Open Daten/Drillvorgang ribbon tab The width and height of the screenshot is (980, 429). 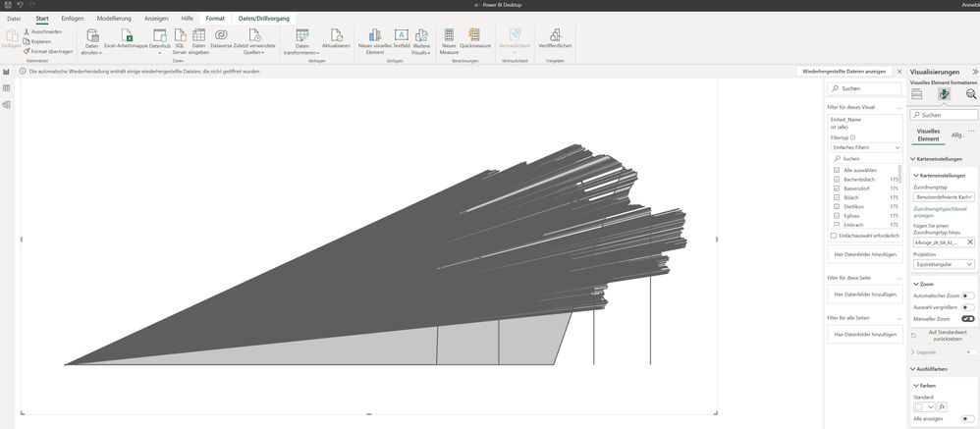click(x=264, y=19)
